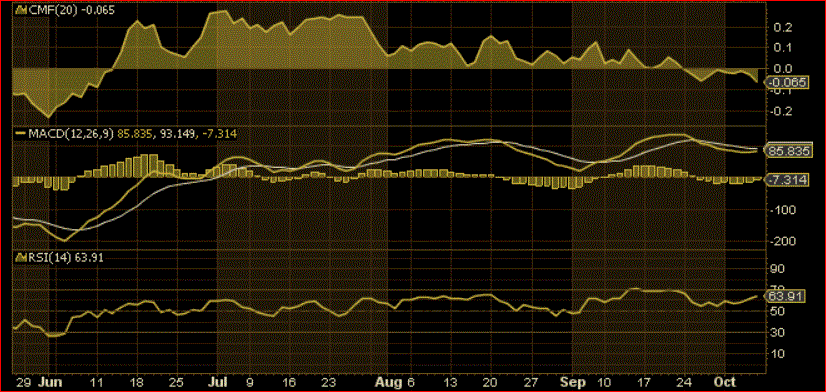Select the 63.91 RSI value tag

[785, 296]
